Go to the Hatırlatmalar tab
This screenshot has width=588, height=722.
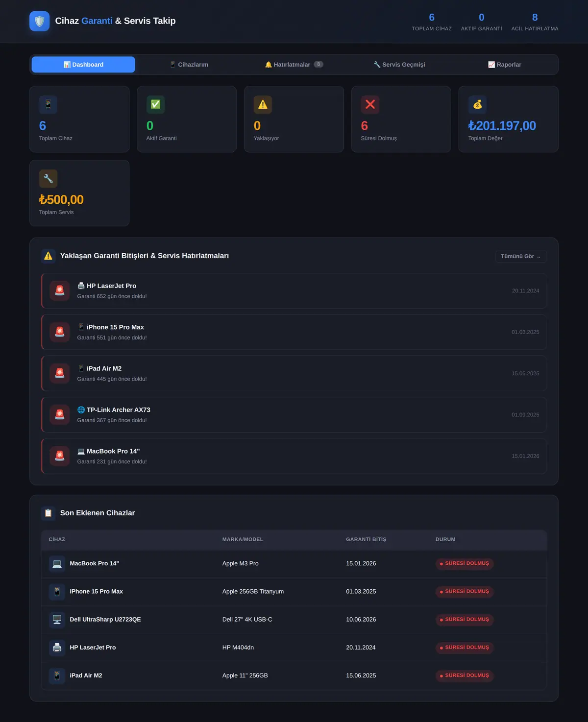(x=294, y=65)
